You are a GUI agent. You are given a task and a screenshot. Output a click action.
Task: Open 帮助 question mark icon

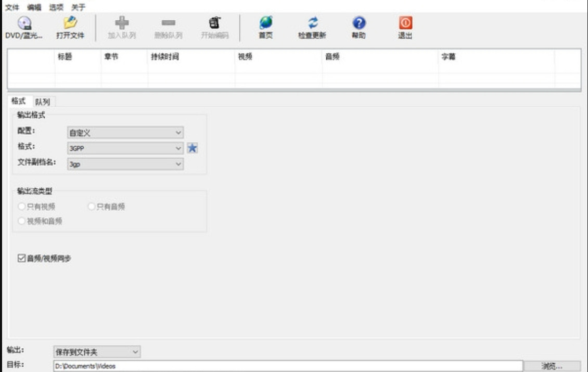(359, 23)
